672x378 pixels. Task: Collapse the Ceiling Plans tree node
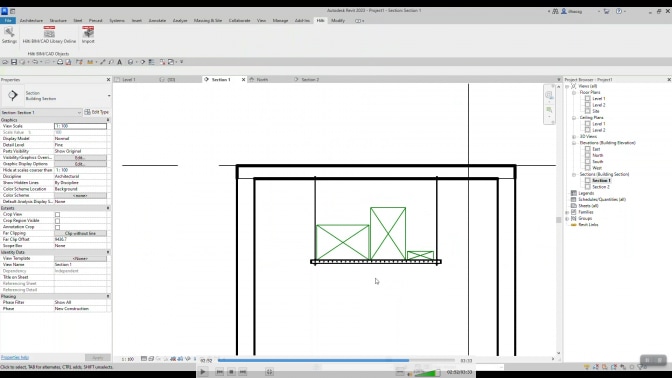(574, 117)
